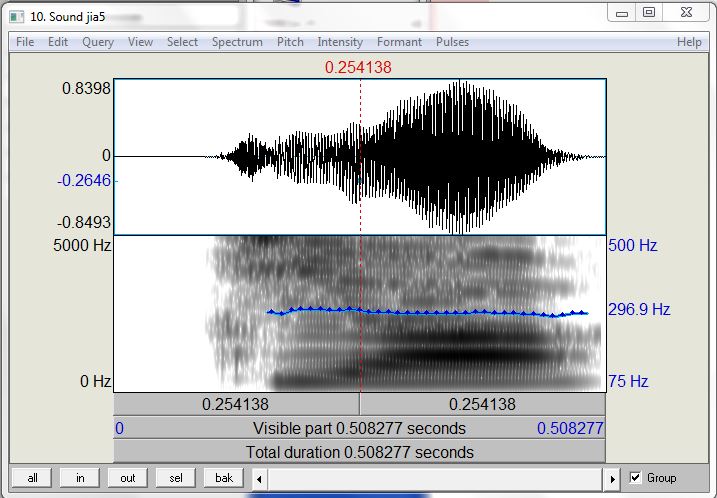Open the Edit menu
717x498 pixels.
click(58, 42)
